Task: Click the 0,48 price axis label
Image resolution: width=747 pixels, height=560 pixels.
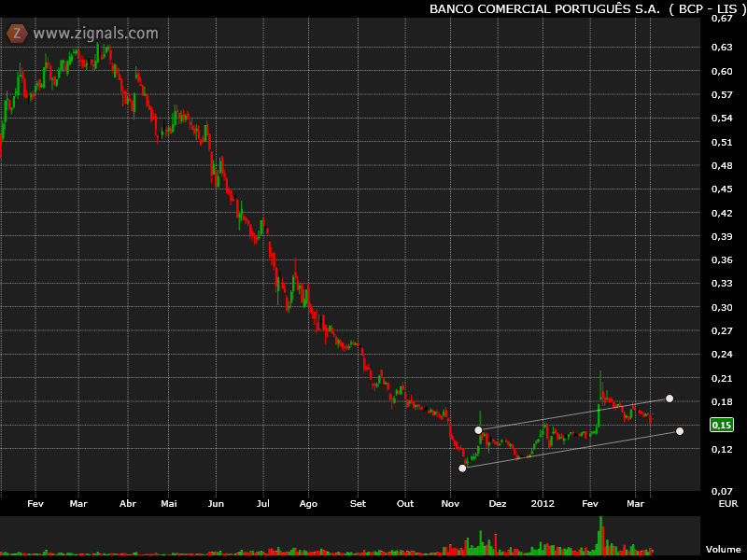Action: (722, 166)
